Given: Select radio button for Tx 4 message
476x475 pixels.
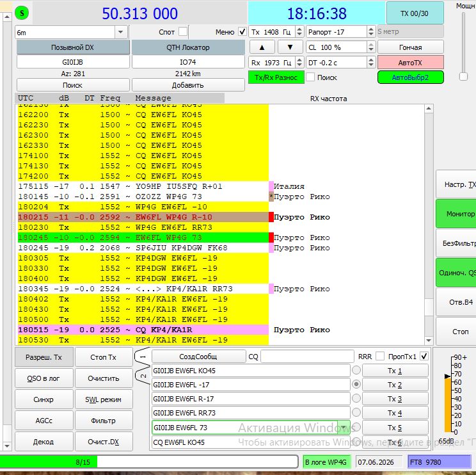Looking at the screenshot, I should [x=356, y=412].
